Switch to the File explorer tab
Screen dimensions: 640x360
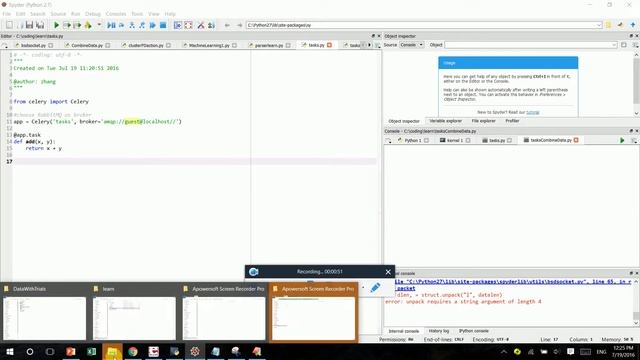(483, 121)
